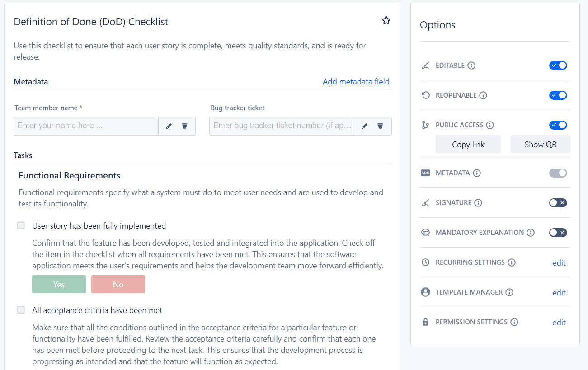The image size is (588, 370).
Task: Open the Mandatory Explanation info icon
Action: click(x=530, y=232)
